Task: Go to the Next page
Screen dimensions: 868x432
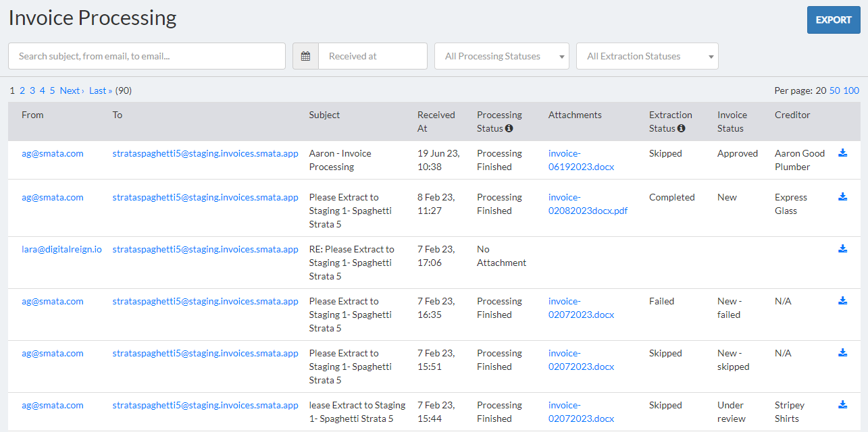Action: (72, 90)
